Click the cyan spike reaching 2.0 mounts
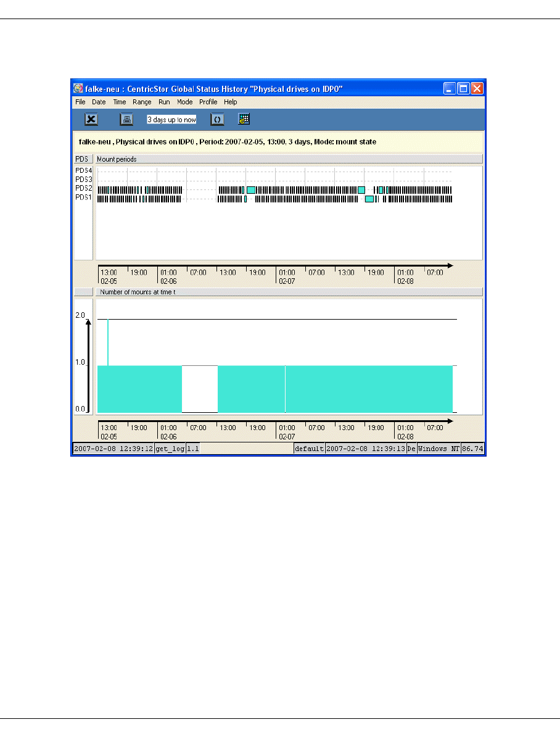 108,342
